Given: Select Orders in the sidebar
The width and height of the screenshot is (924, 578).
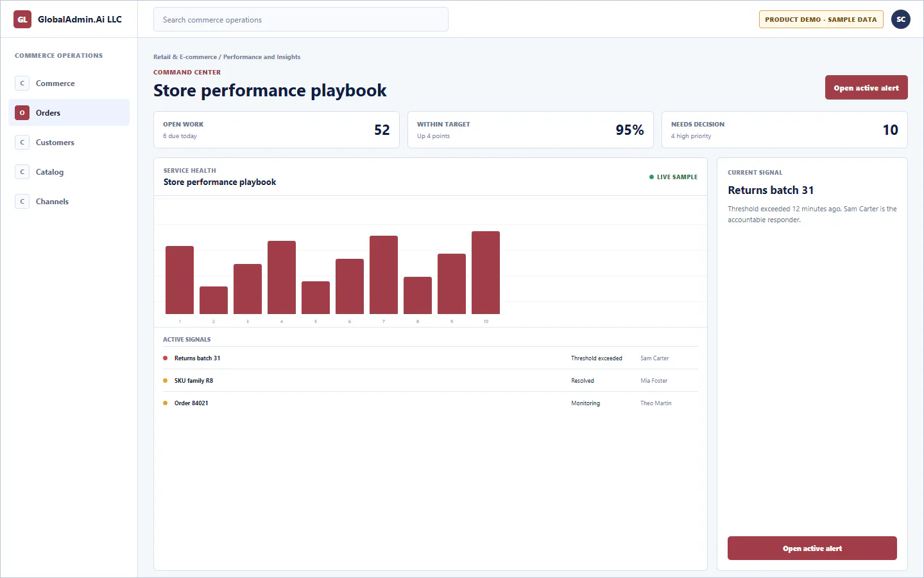Looking at the screenshot, I should tap(69, 113).
